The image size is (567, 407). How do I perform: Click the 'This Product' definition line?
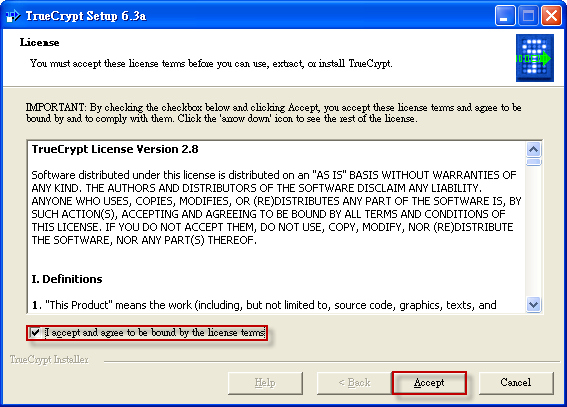tap(264, 305)
